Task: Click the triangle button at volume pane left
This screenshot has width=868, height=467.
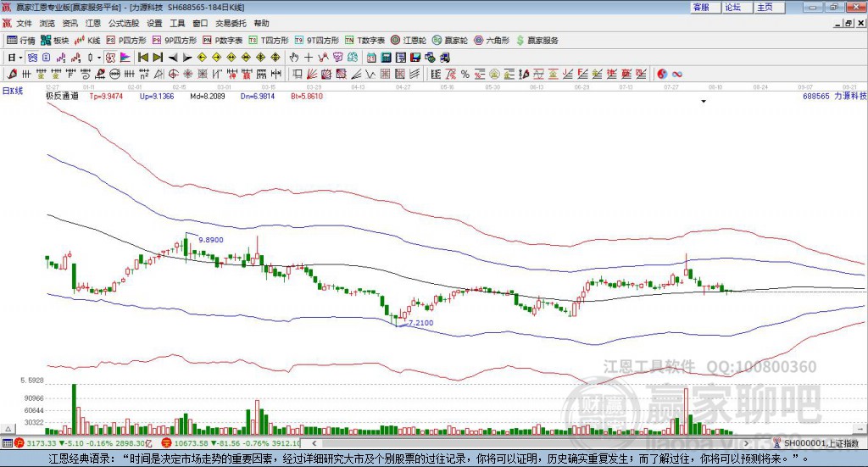Action: (x=8, y=429)
